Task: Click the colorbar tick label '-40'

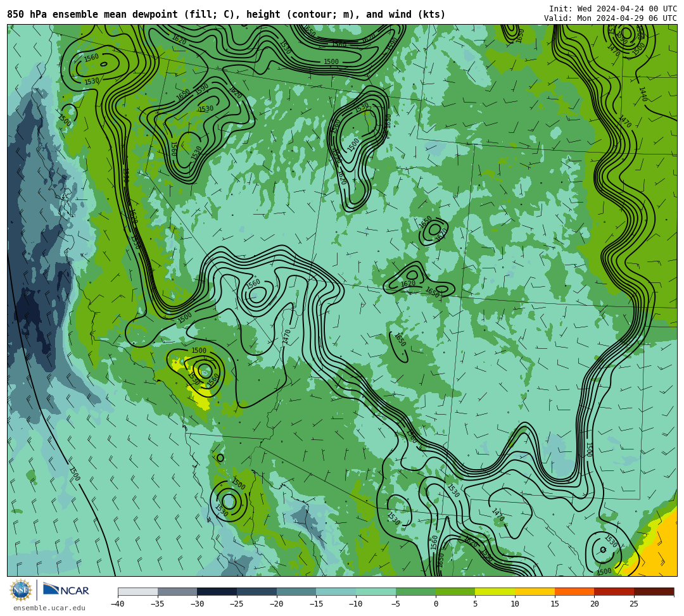Action: 117,604
